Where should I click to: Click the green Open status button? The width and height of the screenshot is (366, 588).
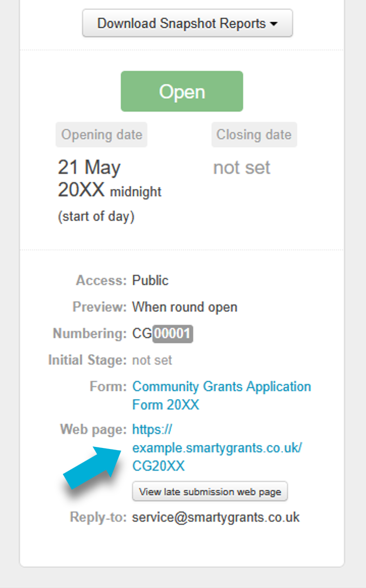point(182,92)
